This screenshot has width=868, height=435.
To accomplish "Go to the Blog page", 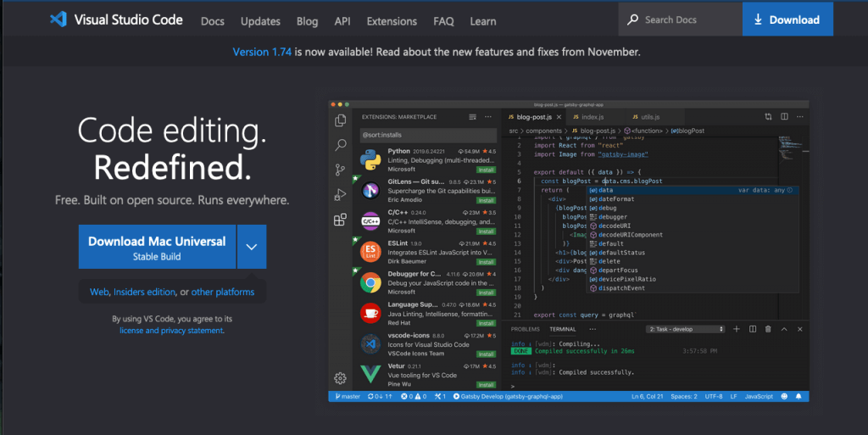I will click(x=307, y=21).
